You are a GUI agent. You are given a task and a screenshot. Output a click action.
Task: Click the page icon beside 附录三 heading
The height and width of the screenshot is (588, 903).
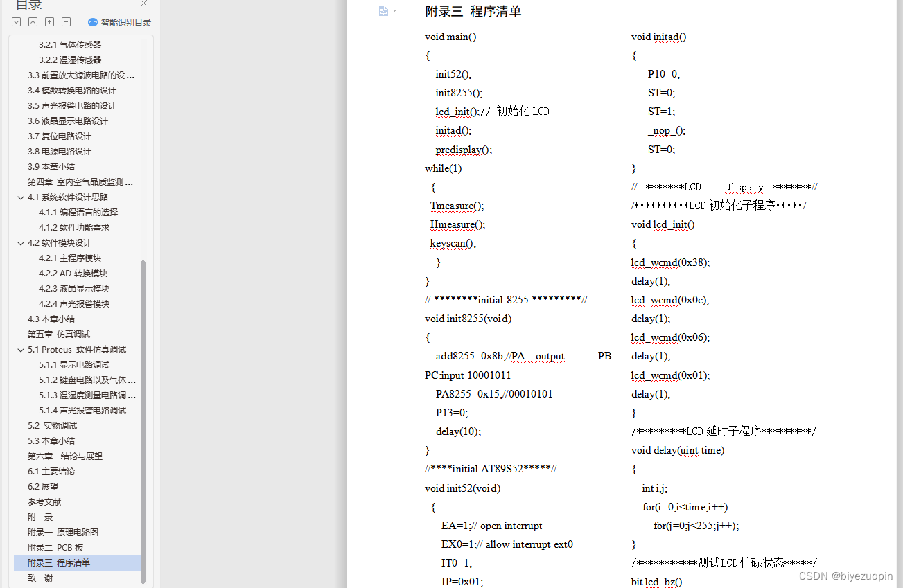(383, 10)
